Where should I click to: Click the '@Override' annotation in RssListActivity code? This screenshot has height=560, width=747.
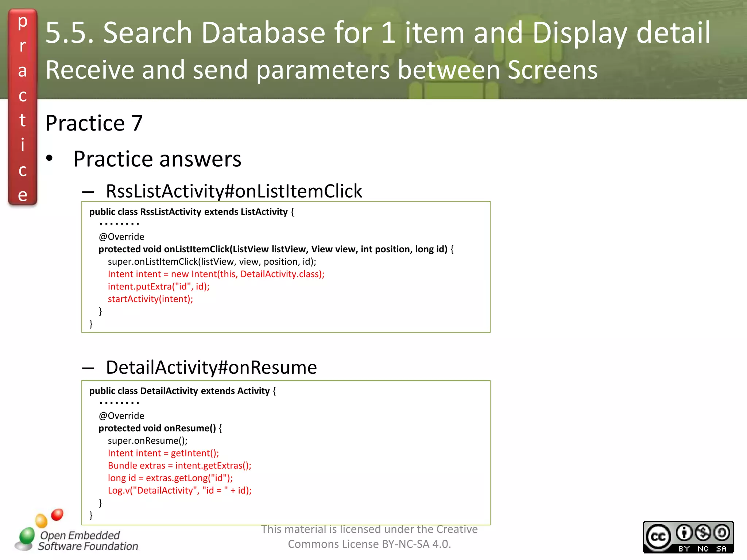click(121, 237)
